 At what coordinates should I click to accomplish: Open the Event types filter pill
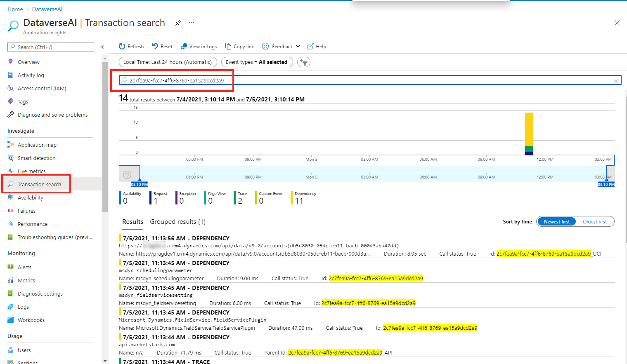click(257, 62)
